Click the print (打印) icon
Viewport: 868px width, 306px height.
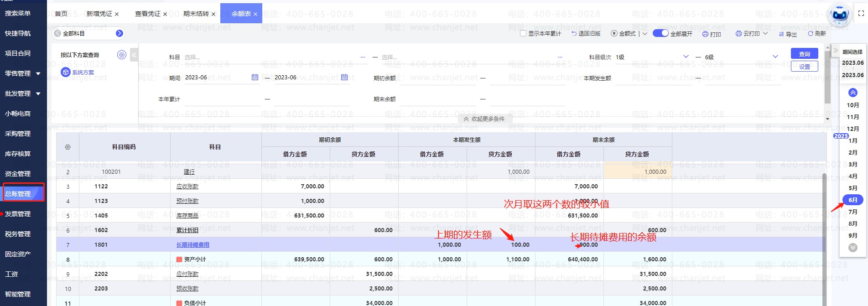[x=705, y=34]
